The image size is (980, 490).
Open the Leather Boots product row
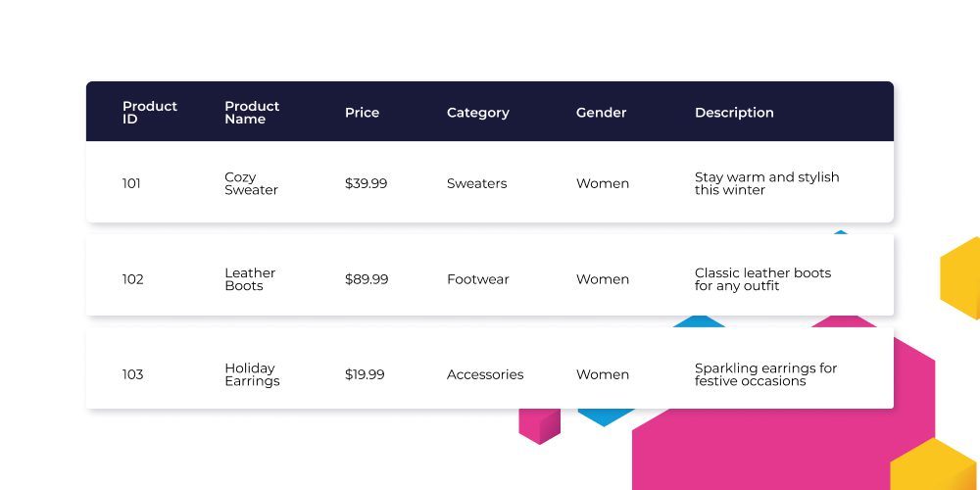[x=489, y=275]
